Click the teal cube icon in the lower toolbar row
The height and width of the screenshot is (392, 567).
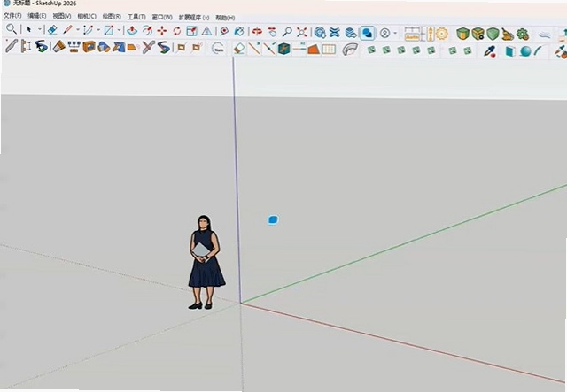(284, 49)
